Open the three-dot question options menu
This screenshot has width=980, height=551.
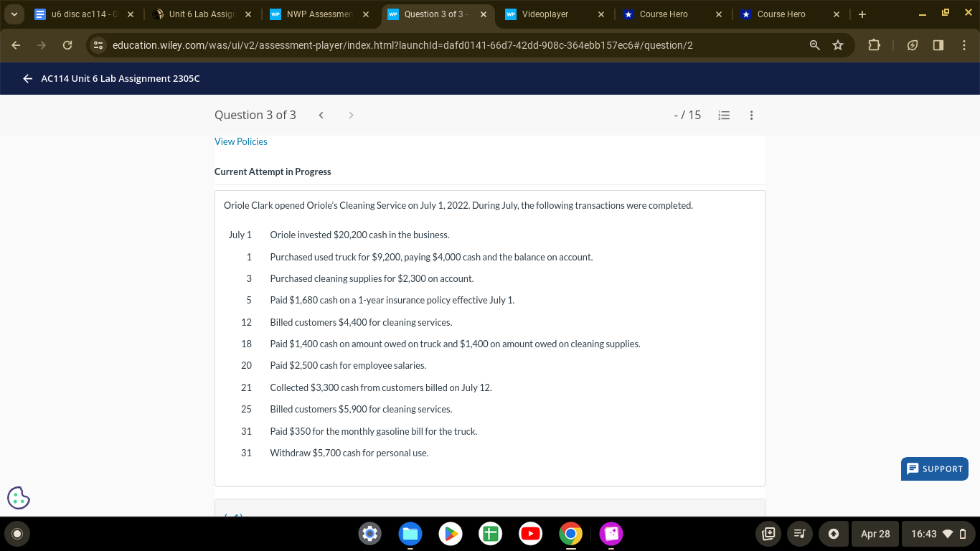[751, 115]
